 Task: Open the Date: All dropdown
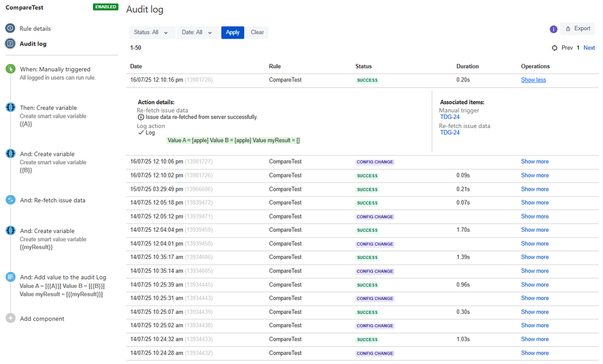[x=197, y=33]
